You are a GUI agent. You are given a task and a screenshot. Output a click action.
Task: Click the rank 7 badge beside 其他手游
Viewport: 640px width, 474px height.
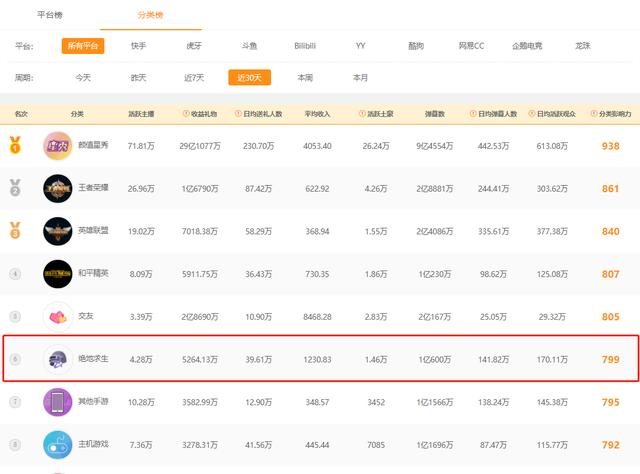[15, 402]
